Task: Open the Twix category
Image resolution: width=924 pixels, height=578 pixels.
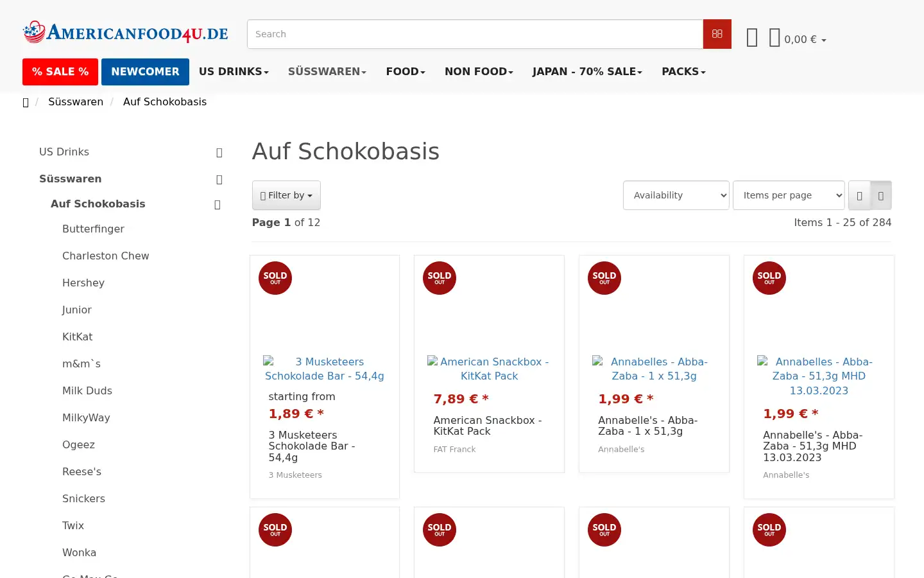Action: (x=73, y=526)
